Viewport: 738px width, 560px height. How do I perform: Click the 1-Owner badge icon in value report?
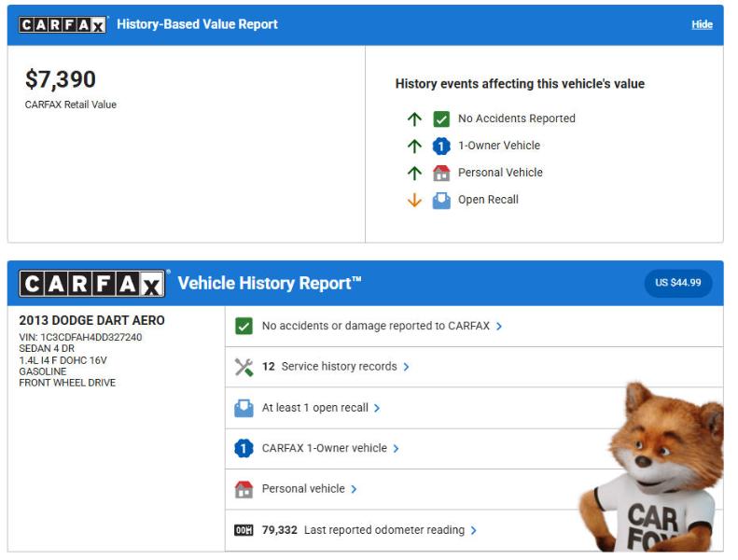pyautogui.click(x=441, y=146)
